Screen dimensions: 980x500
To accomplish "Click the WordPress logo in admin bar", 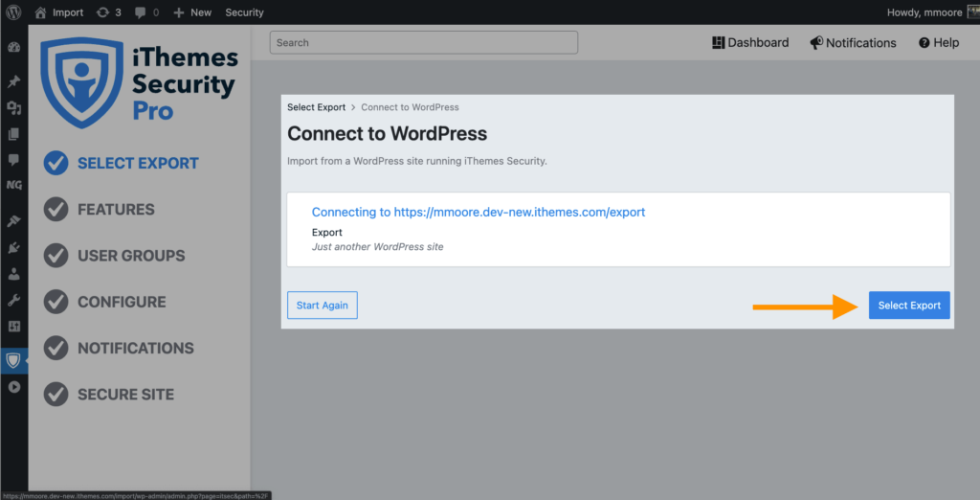I will 13,11.
